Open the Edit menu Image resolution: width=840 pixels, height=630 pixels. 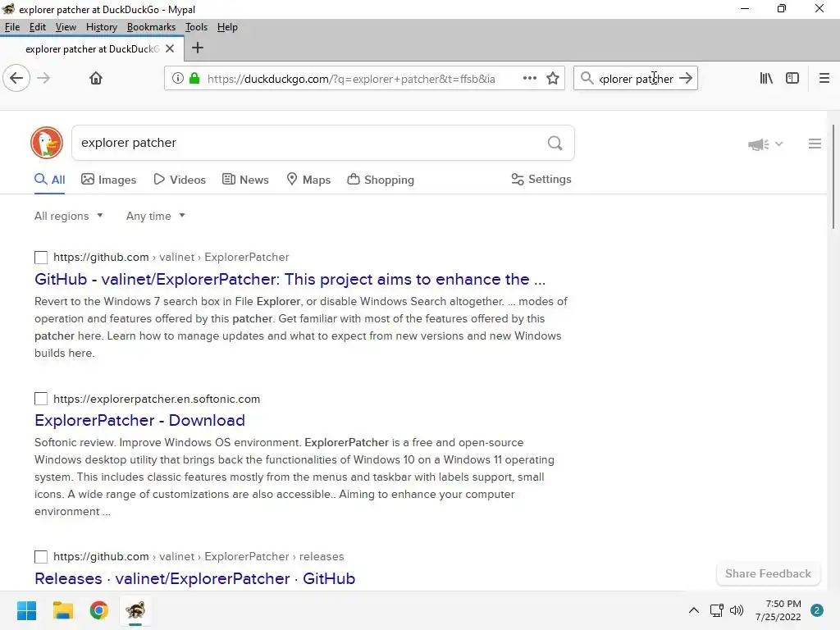(38, 27)
